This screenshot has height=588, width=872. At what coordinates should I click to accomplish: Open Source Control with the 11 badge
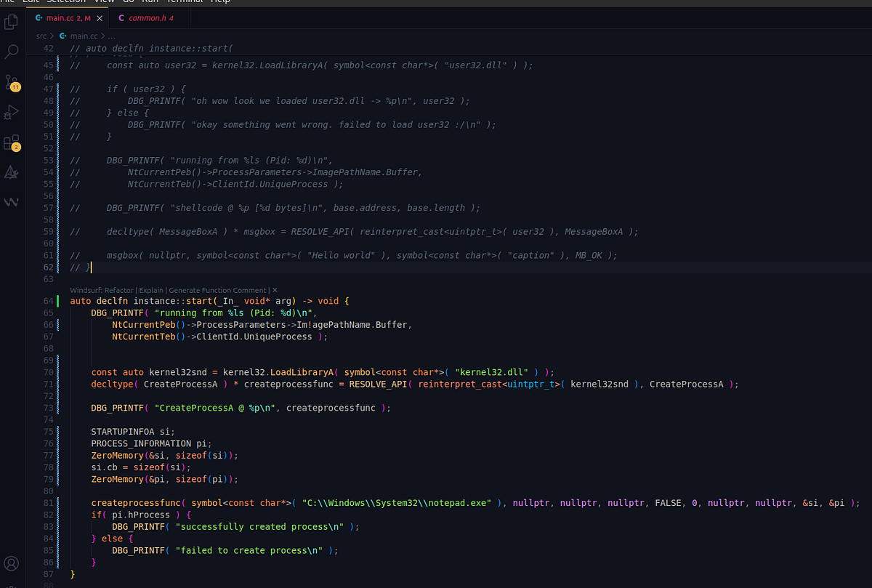tap(12, 82)
